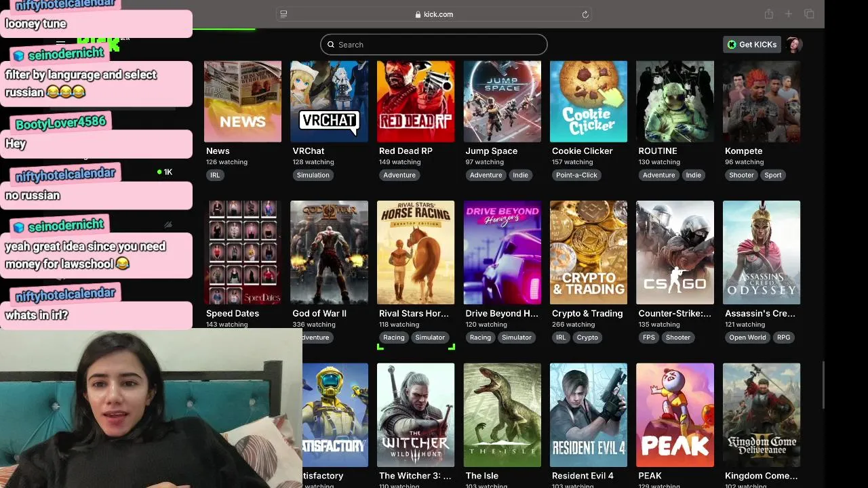Open The Witcher Wild Hunt cover
This screenshot has height=488, width=868.
(x=416, y=415)
